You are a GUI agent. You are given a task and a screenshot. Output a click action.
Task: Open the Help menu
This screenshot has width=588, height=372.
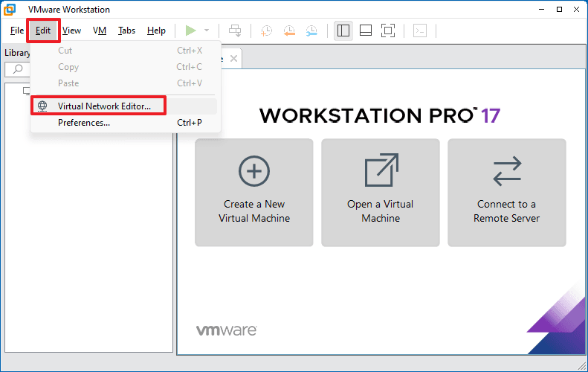156,31
